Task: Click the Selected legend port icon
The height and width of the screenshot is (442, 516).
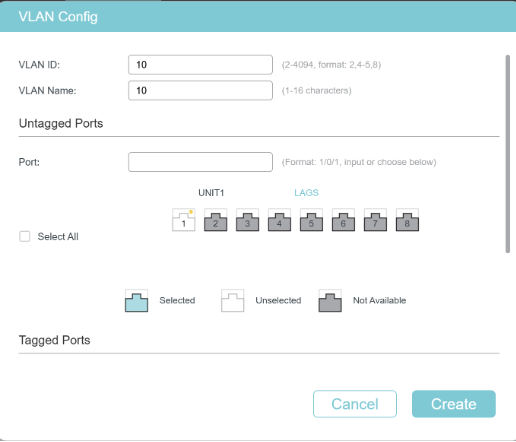Action: click(x=137, y=301)
